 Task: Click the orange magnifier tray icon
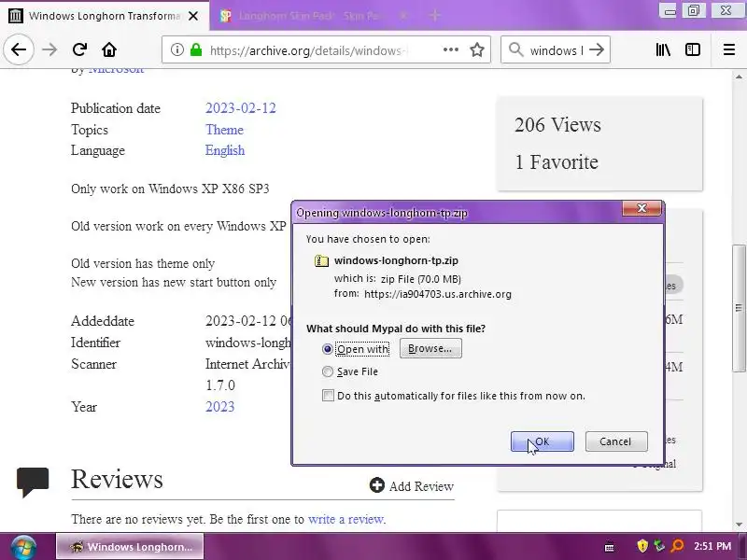coord(677,546)
